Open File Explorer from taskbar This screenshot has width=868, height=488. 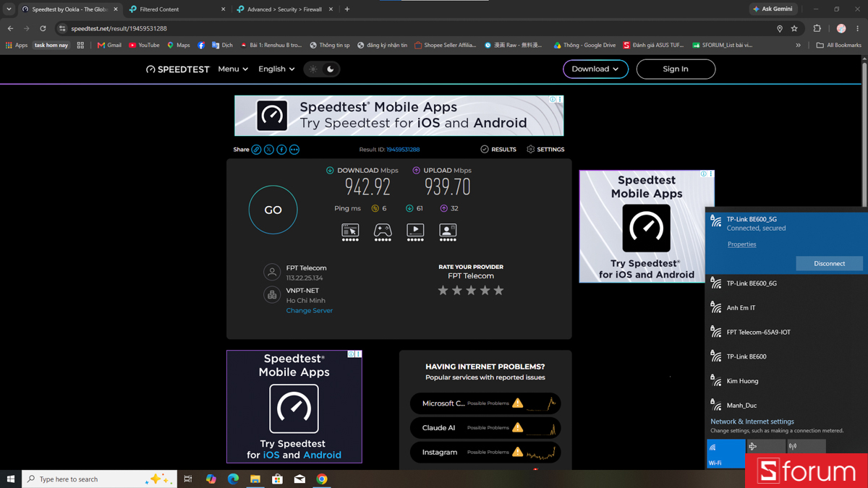255,479
